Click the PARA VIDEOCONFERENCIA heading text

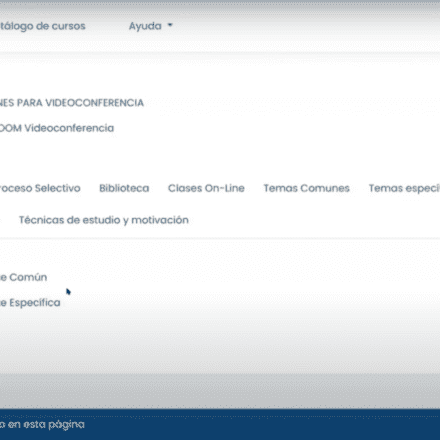coord(80,103)
